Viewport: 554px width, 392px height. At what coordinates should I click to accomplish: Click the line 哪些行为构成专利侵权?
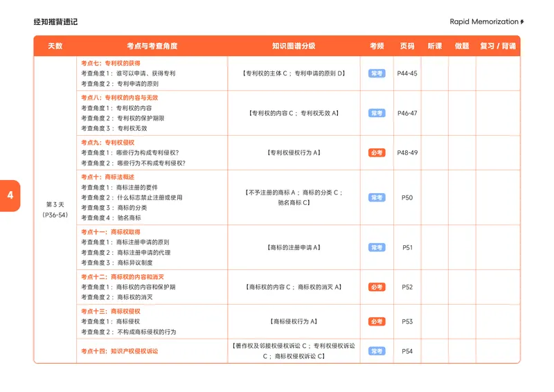point(148,152)
